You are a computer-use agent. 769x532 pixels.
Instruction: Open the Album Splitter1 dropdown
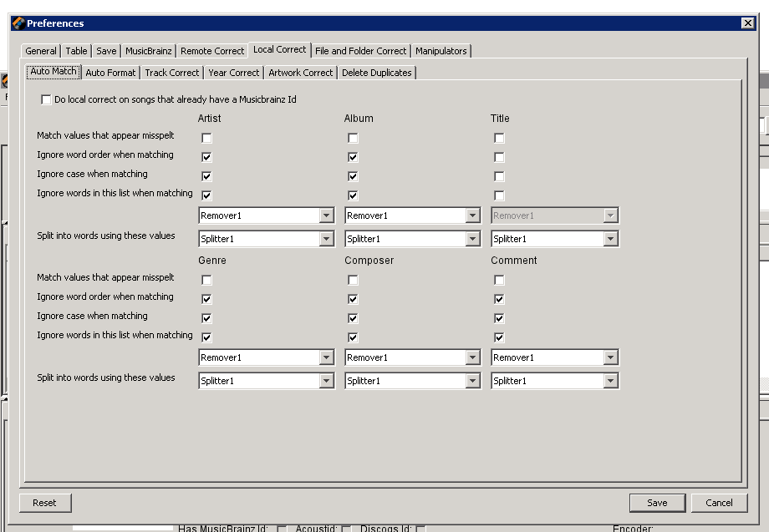(412, 239)
